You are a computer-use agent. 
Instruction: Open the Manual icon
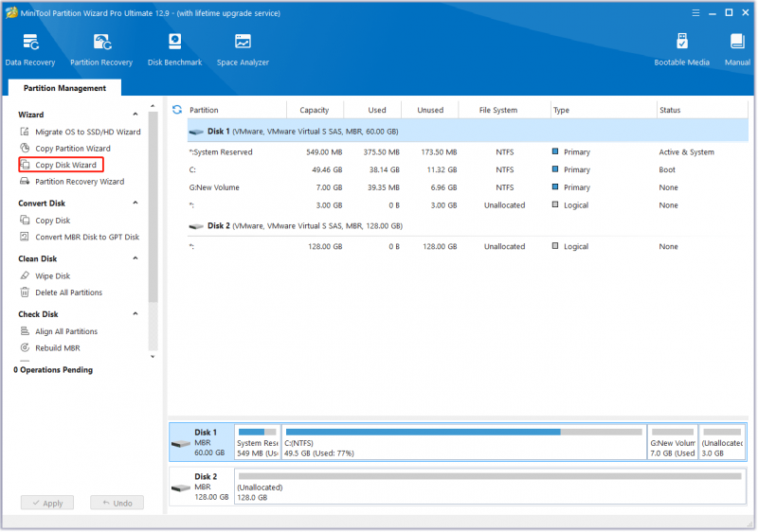pos(737,50)
